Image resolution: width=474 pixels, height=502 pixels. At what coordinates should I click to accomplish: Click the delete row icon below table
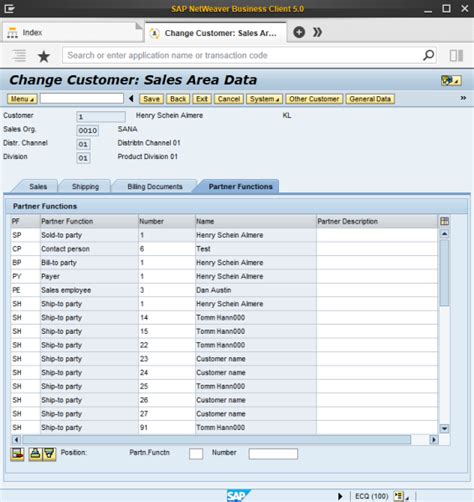17,454
